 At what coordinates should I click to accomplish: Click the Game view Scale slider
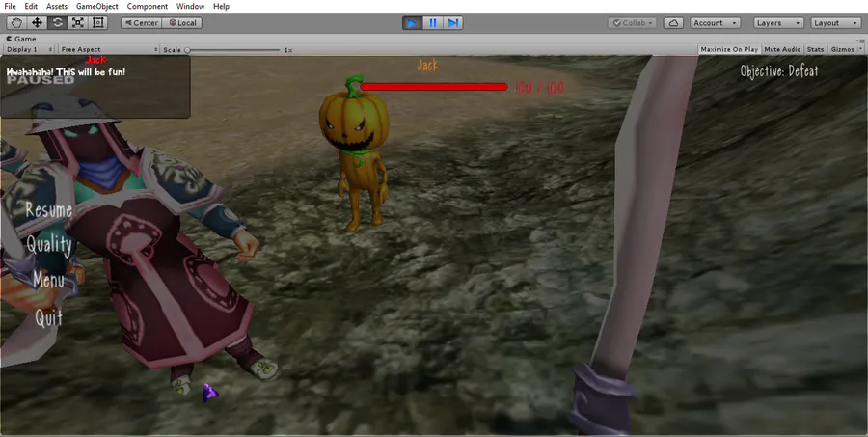tap(233, 50)
